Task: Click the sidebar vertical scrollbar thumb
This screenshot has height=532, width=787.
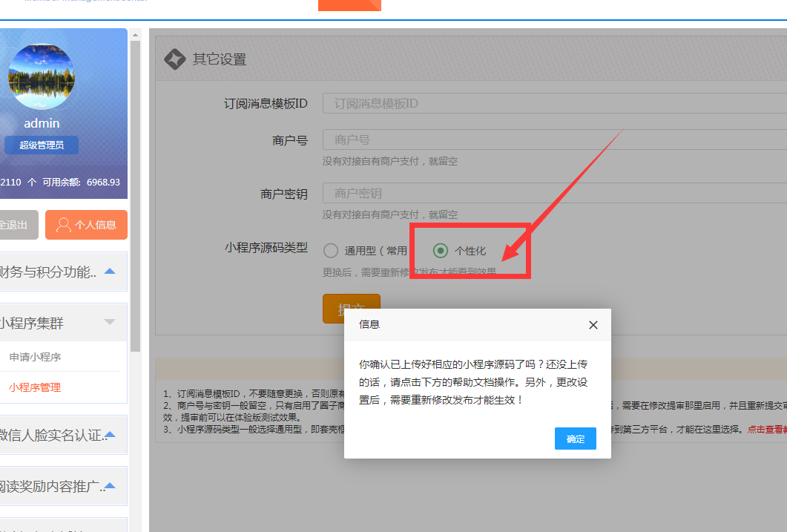Action: 135,193
